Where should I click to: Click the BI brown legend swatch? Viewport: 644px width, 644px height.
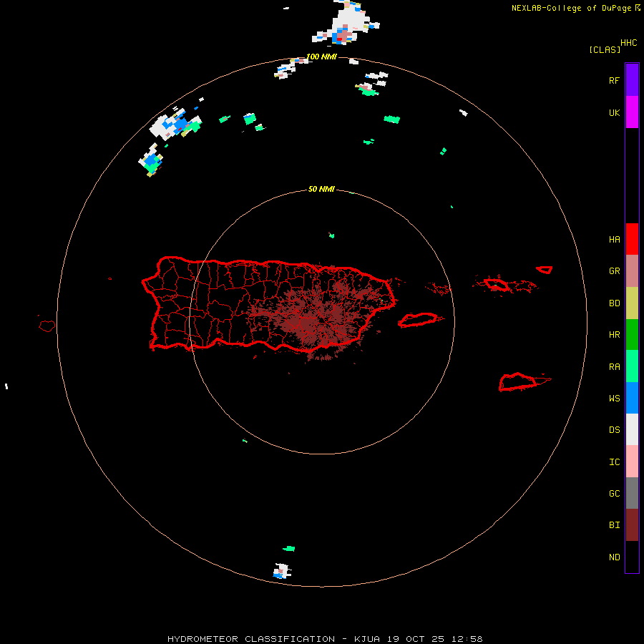632,525
